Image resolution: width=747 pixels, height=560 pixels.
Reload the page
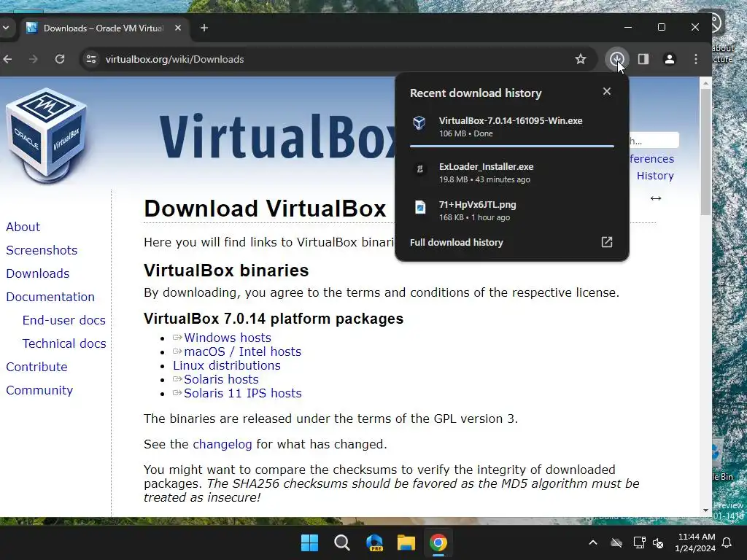(x=60, y=59)
